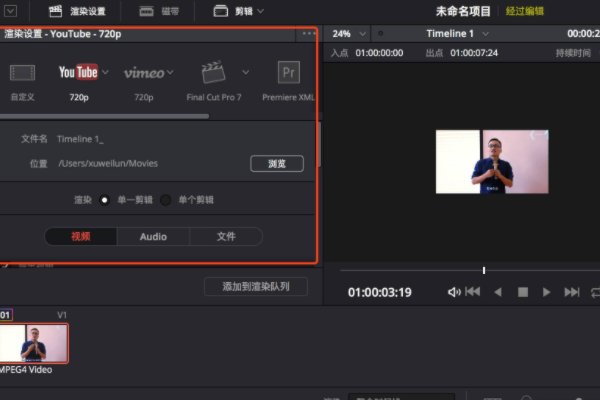Select the YouTube 720p render preset
This screenshot has width=600, height=400.
[78, 82]
